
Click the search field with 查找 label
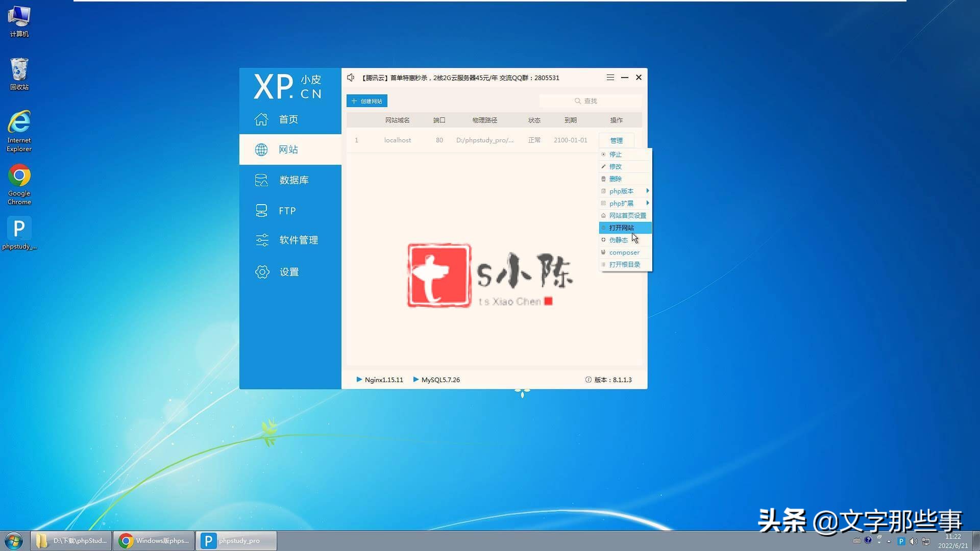click(x=590, y=101)
